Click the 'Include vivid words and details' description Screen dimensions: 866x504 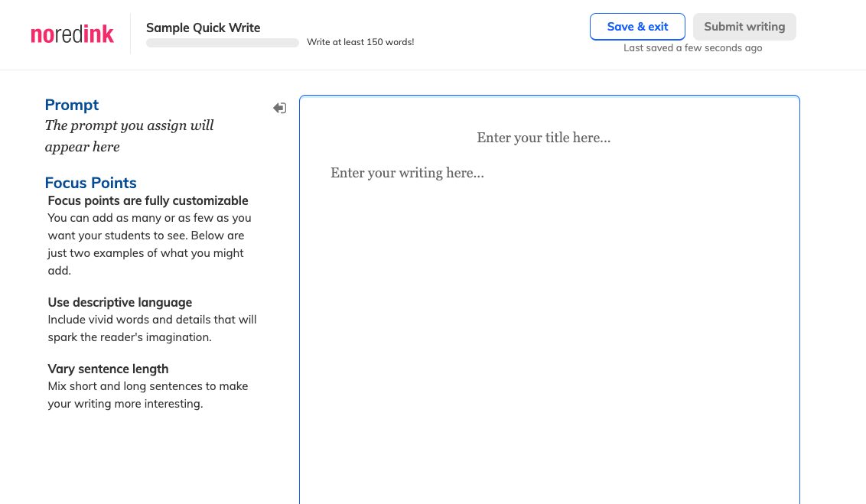point(152,328)
